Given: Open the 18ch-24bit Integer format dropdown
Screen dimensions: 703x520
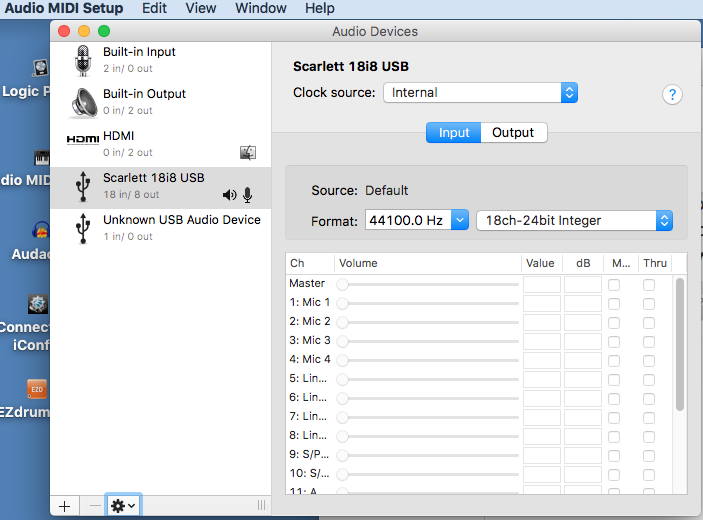Looking at the screenshot, I should tap(574, 221).
